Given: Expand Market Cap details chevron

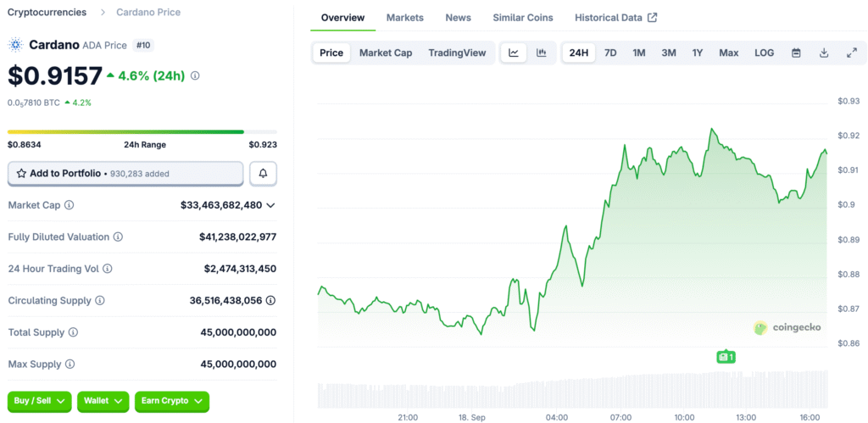Looking at the screenshot, I should (270, 205).
